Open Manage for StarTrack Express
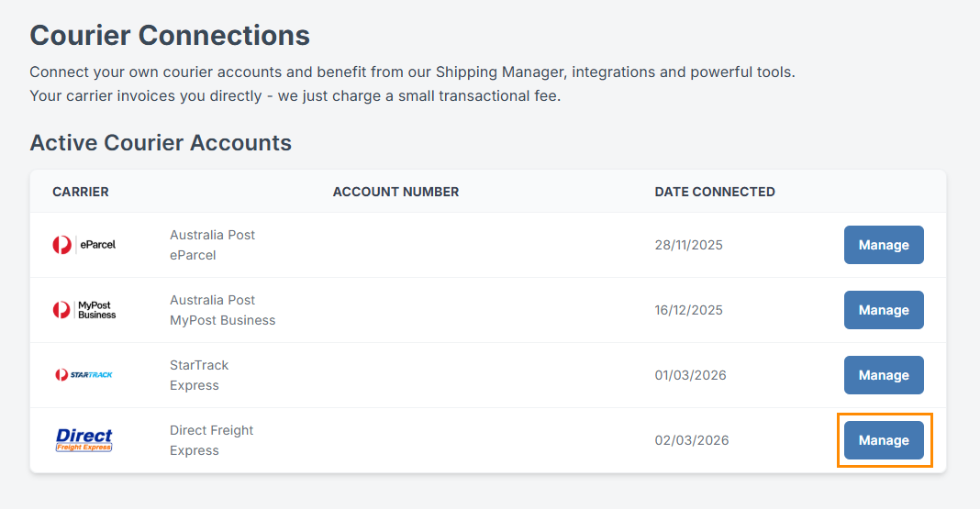Image resolution: width=980 pixels, height=509 pixels. [883, 375]
